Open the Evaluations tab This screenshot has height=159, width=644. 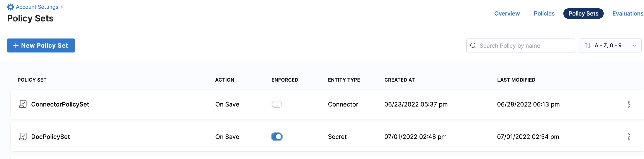[627, 14]
